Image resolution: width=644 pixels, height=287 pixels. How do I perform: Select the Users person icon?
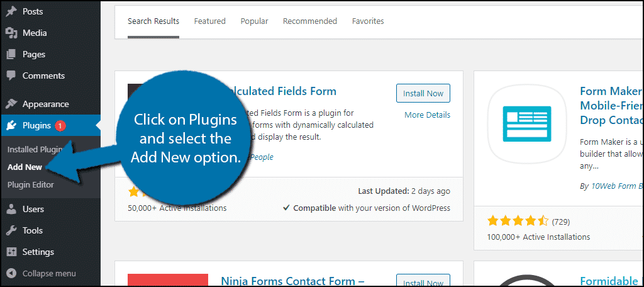tap(12, 209)
